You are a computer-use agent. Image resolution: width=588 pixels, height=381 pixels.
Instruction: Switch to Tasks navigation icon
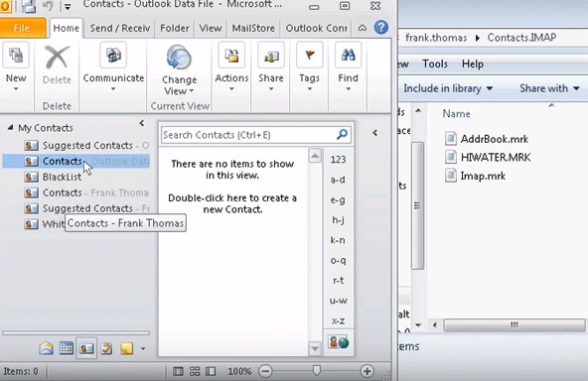pyautogui.click(x=107, y=348)
